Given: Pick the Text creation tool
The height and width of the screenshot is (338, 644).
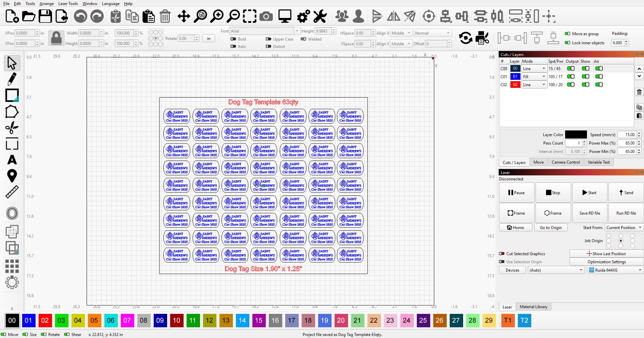Looking at the screenshot, I should [x=12, y=160].
